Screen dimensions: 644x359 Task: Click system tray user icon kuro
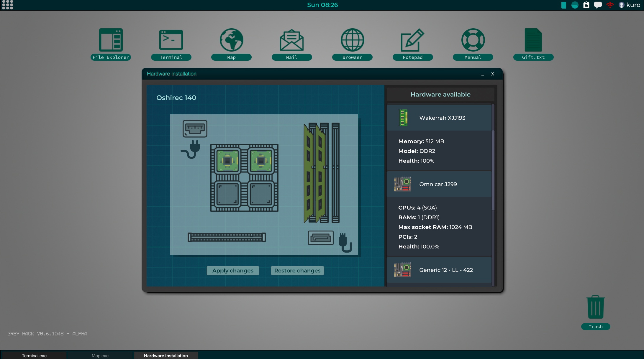622,5
